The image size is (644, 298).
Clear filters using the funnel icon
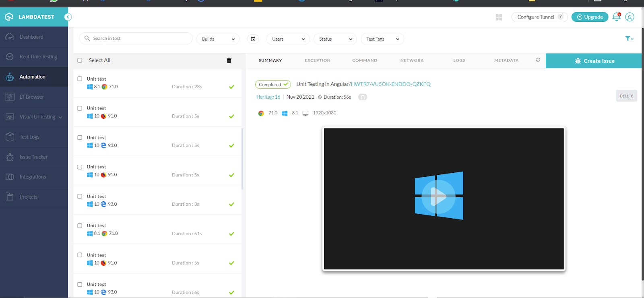629,39
